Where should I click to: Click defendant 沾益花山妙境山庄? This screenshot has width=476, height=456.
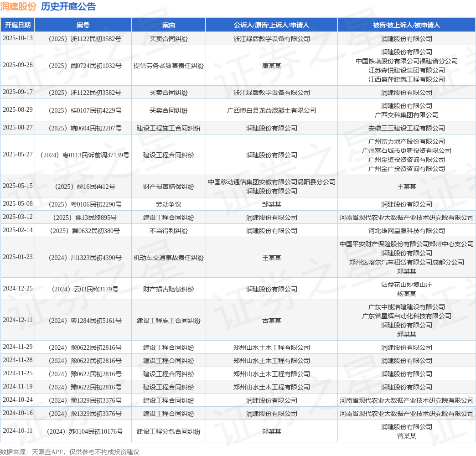[407, 285]
